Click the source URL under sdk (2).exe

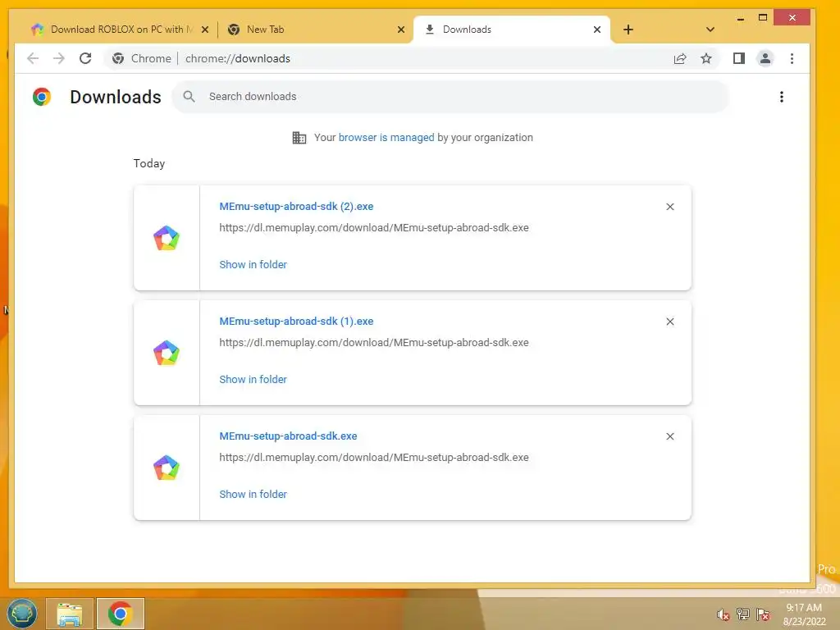click(374, 228)
